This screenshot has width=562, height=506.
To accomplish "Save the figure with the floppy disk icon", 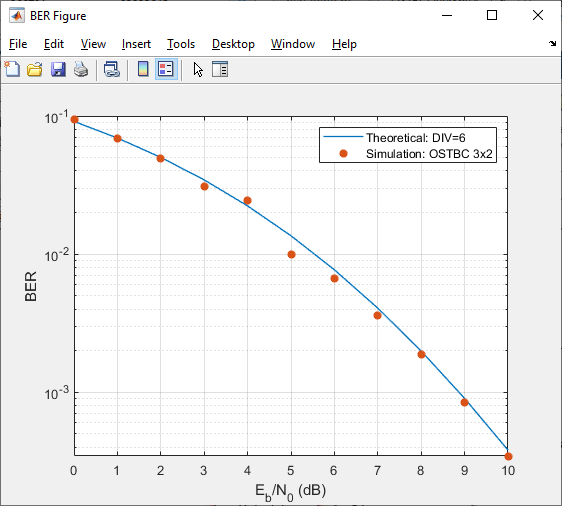I will [x=58, y=69].
